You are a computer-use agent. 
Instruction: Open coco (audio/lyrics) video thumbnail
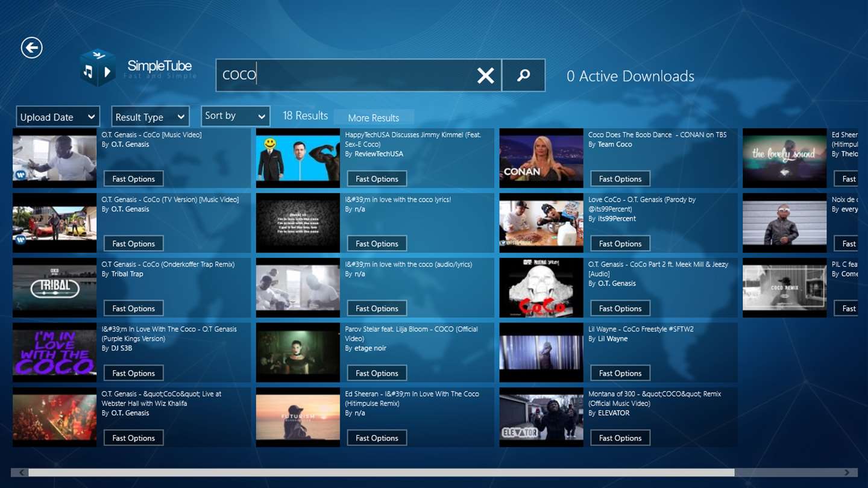tap(298, 287)
